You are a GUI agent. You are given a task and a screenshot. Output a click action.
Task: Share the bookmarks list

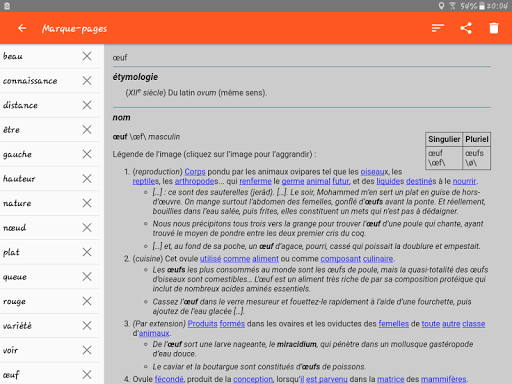[466, 28]
